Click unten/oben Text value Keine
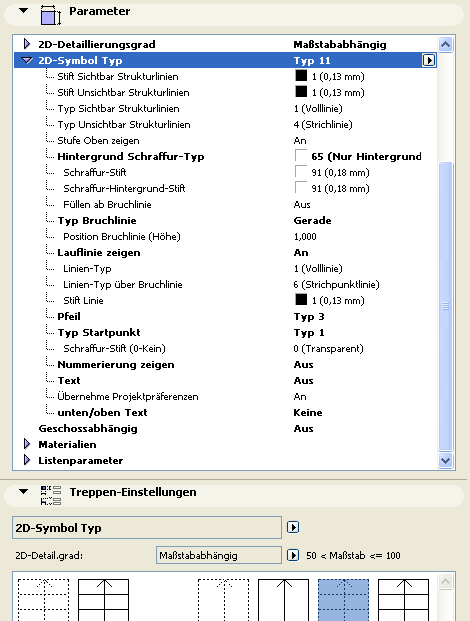470x621 pixels. (x=308, y=413)
